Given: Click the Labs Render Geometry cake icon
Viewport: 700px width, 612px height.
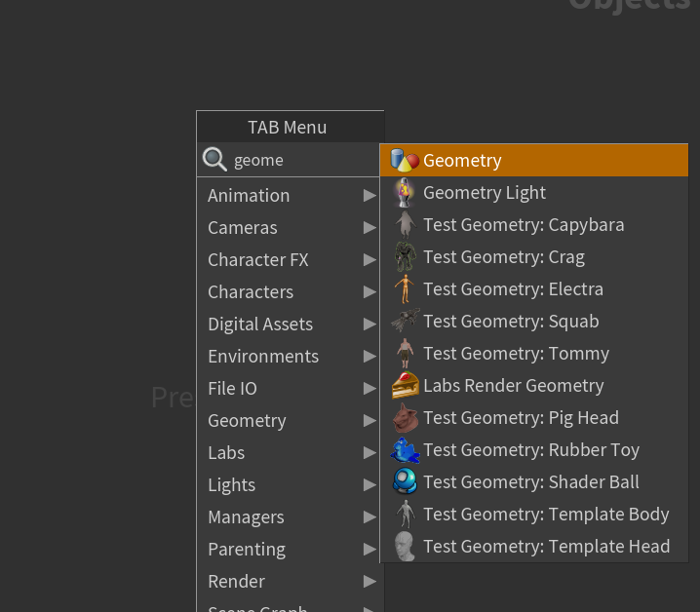Looking at the screenshot, I should click(x=406, y=385).
